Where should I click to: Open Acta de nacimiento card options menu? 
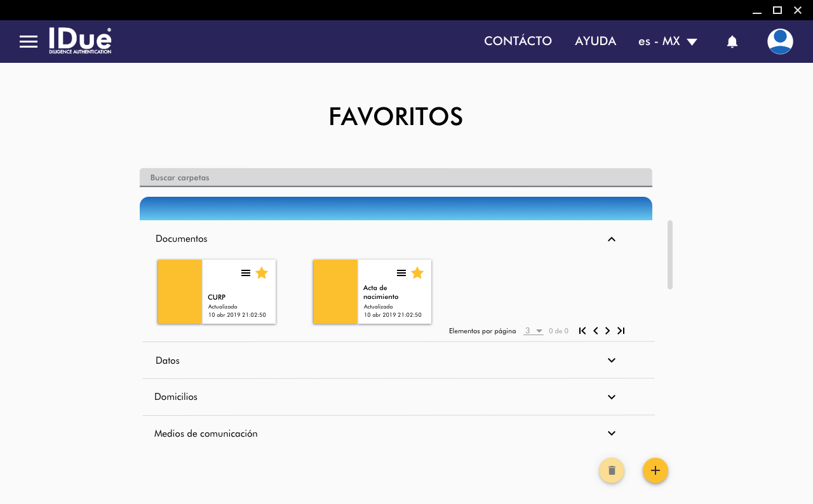pos(401,273)
